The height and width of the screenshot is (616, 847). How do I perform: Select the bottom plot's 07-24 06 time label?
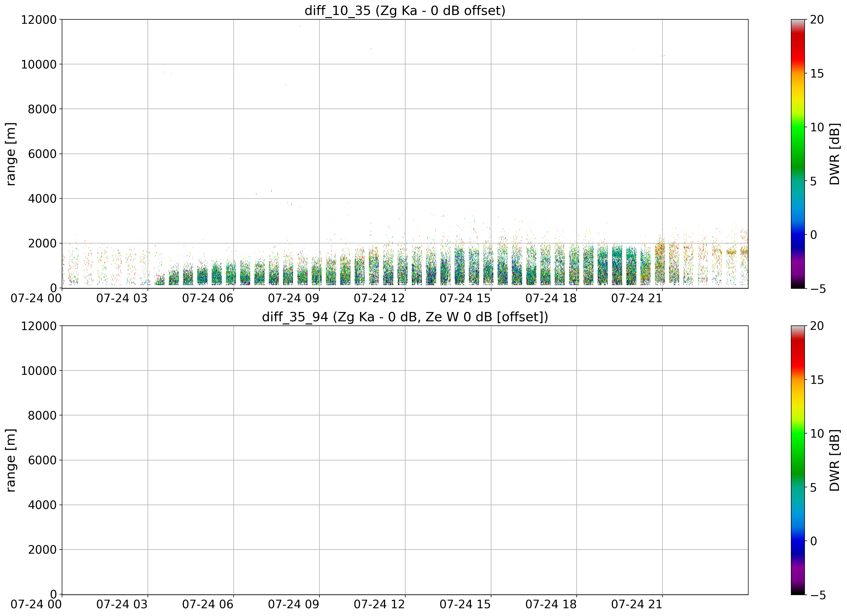click(208, 605)
